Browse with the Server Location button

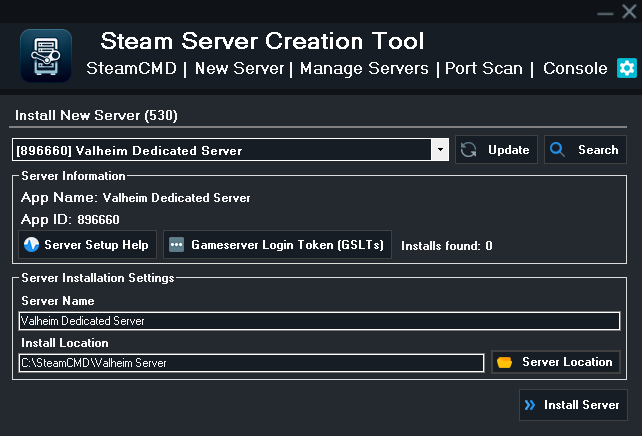(x=556, y=362)
